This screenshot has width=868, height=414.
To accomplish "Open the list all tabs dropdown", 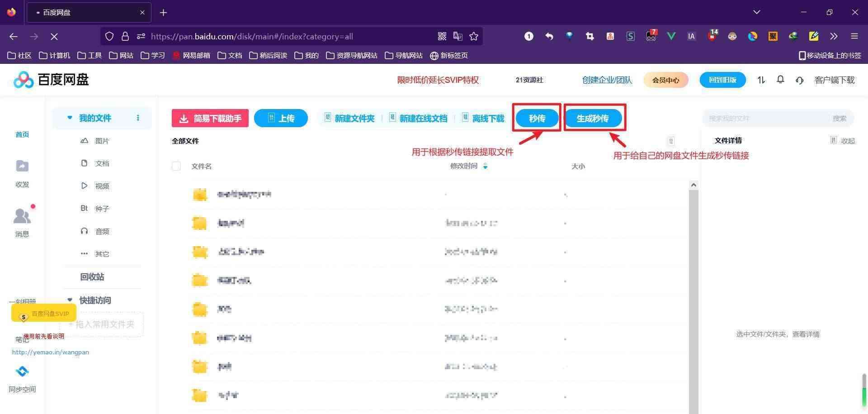I will click(757, 12).
